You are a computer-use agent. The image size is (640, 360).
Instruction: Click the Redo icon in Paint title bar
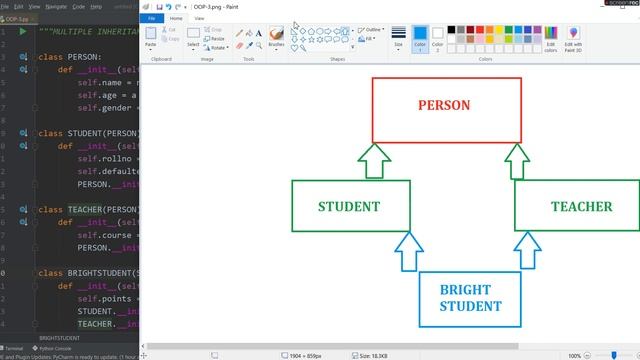[x=178, y=7]
